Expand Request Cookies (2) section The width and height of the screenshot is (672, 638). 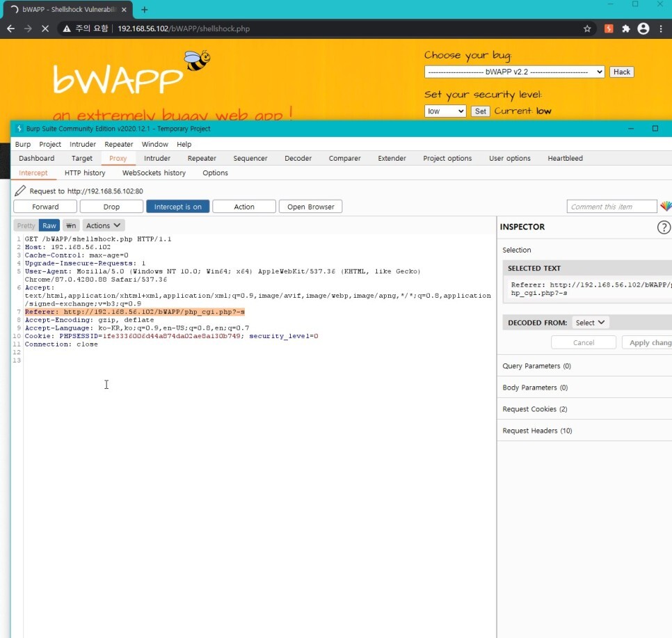pyautogui.click(x=584, y=409)
